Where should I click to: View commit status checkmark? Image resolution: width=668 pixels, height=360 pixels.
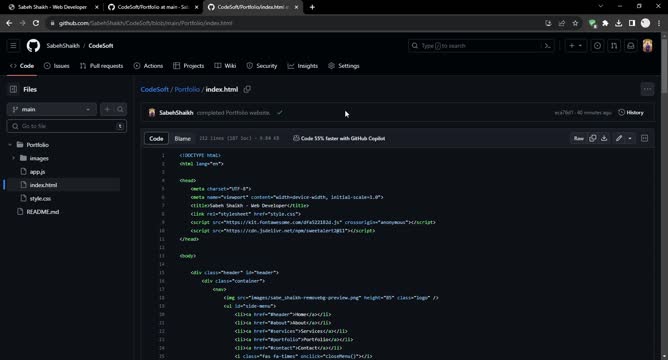279,112
